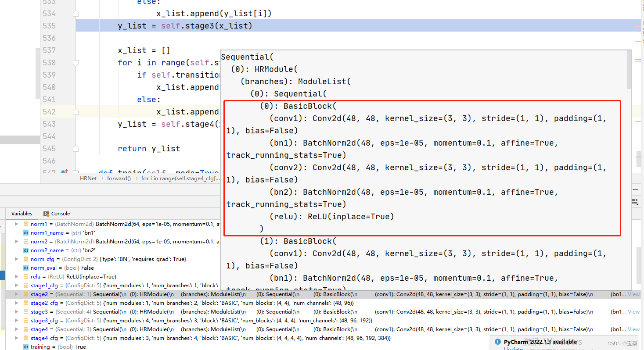644x350 pixels.
Task: Click '(branches): ModuleList(' in popup
Action: tap(295, 81)
